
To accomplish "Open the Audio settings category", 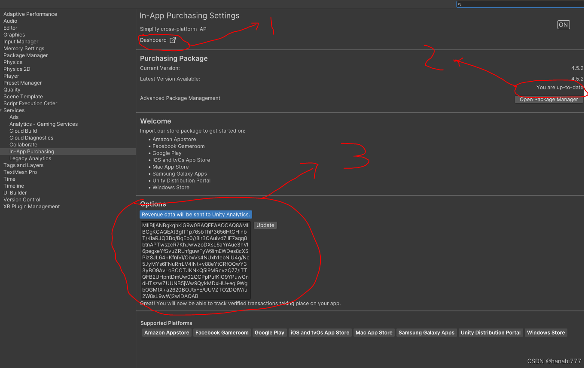I will point(10,21).
